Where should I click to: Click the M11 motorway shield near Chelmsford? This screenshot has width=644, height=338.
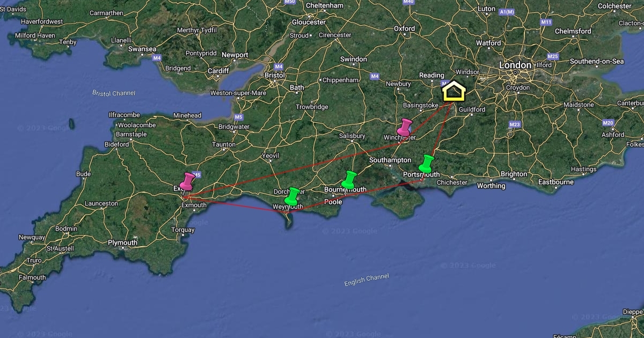546,22
